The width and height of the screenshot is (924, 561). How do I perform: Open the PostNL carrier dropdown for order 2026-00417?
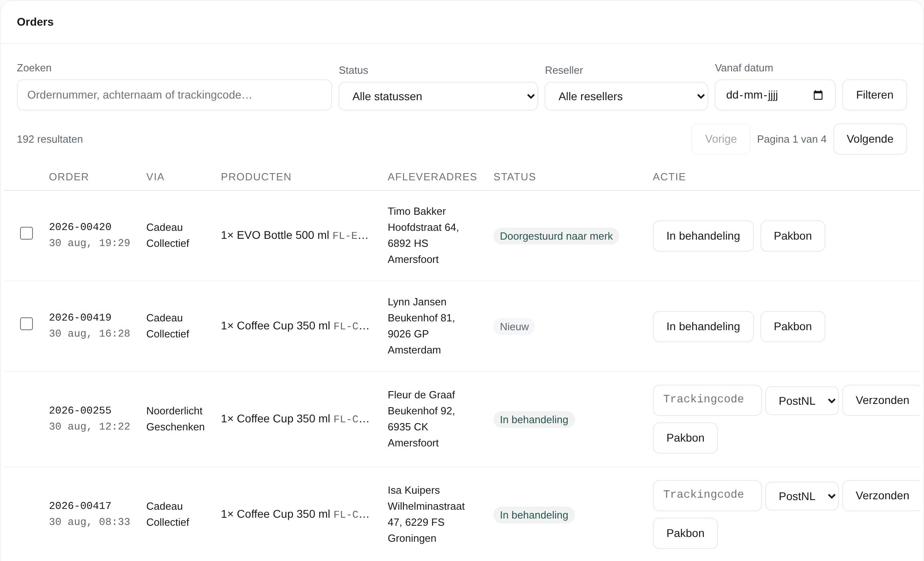pos(802,496)
